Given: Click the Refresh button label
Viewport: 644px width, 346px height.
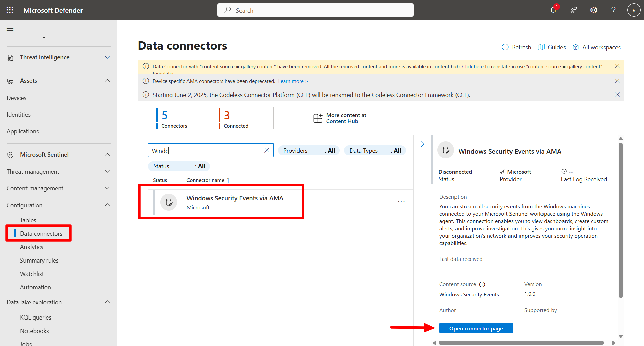Looking at the screenshot, I should point(521,47).
